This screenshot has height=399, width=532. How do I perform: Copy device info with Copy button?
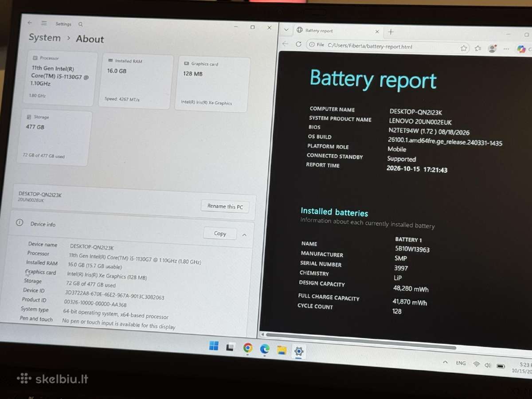click(x=220, y=234)
